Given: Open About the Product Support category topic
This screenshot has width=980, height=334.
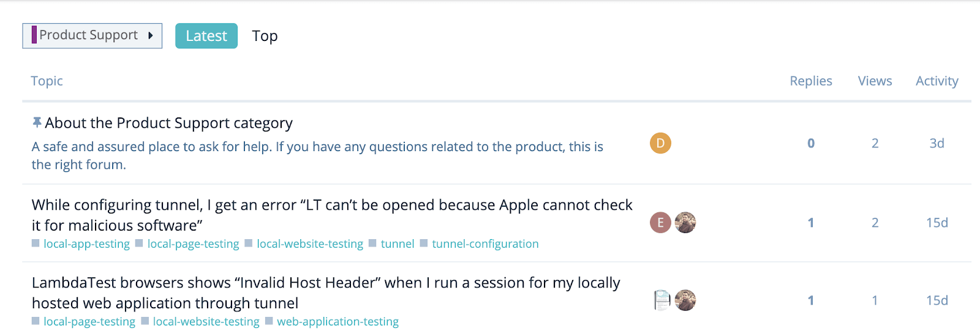Looking at the screenshot, I should coord(169,123).
